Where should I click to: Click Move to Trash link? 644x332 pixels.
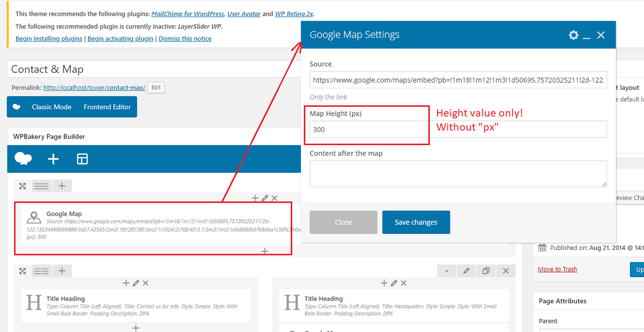(x=557, y=269)
